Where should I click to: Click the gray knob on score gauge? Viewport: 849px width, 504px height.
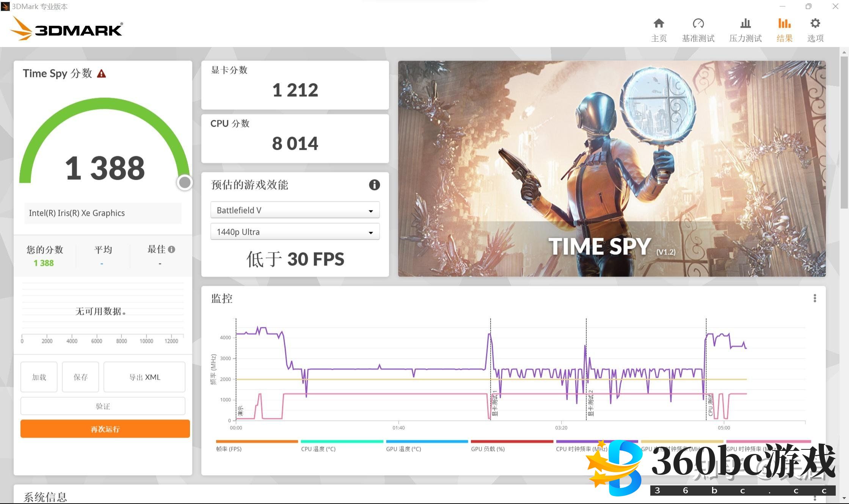pyautogui.click(x=185, y=182)
